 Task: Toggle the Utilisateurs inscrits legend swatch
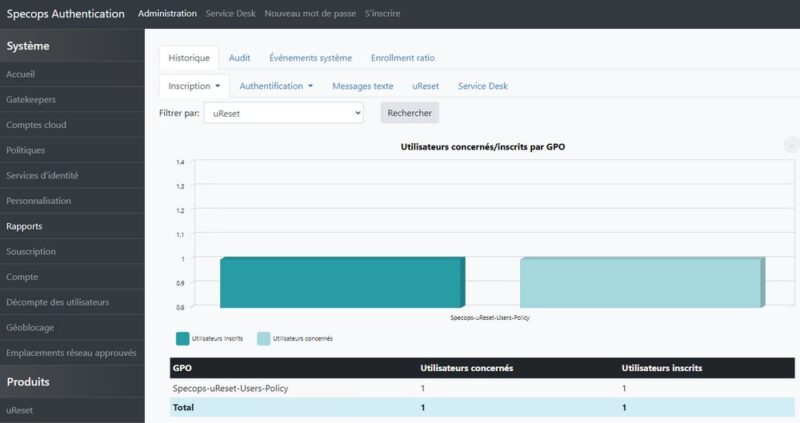[182, 338]
